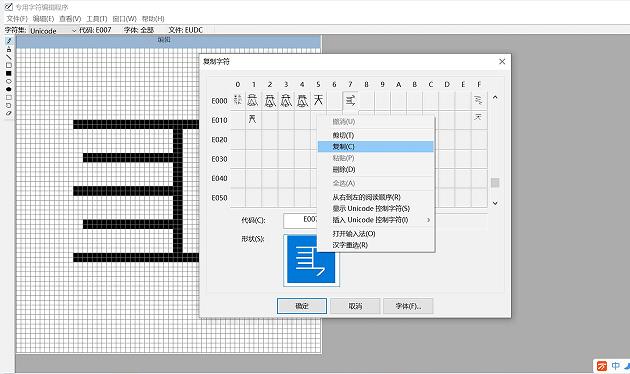Screen dimensions: 630x374
Task: Pick the selected glyph at E000 column 7
Action: [350, 100]
